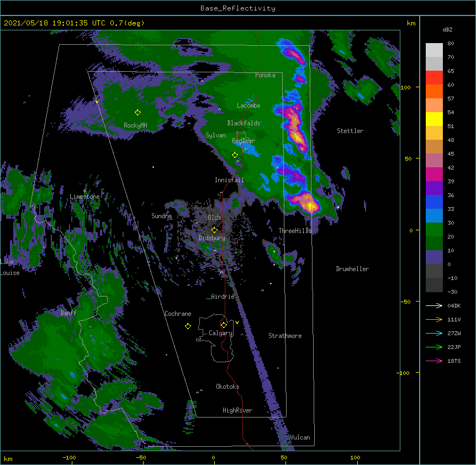Click the Vulcan town label

(300, 437)
